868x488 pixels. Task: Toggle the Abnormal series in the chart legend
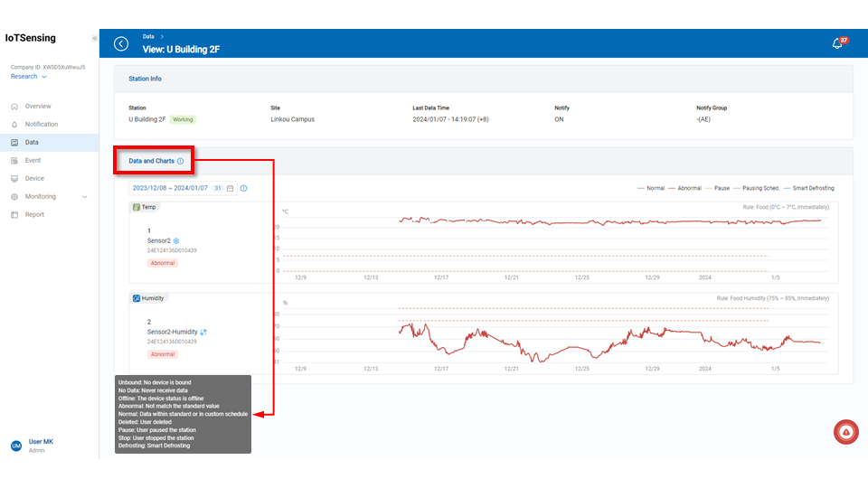click(x=684, y=188)
